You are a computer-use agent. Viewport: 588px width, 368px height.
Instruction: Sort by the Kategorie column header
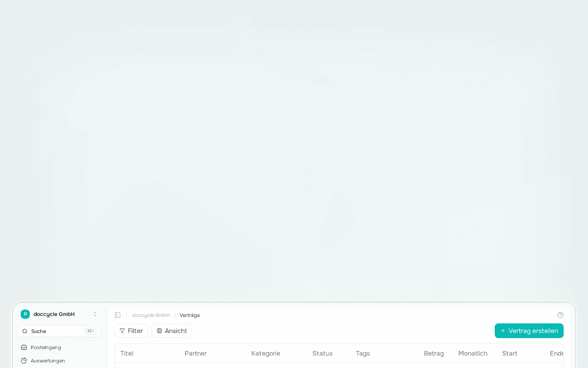click(266, 353)
